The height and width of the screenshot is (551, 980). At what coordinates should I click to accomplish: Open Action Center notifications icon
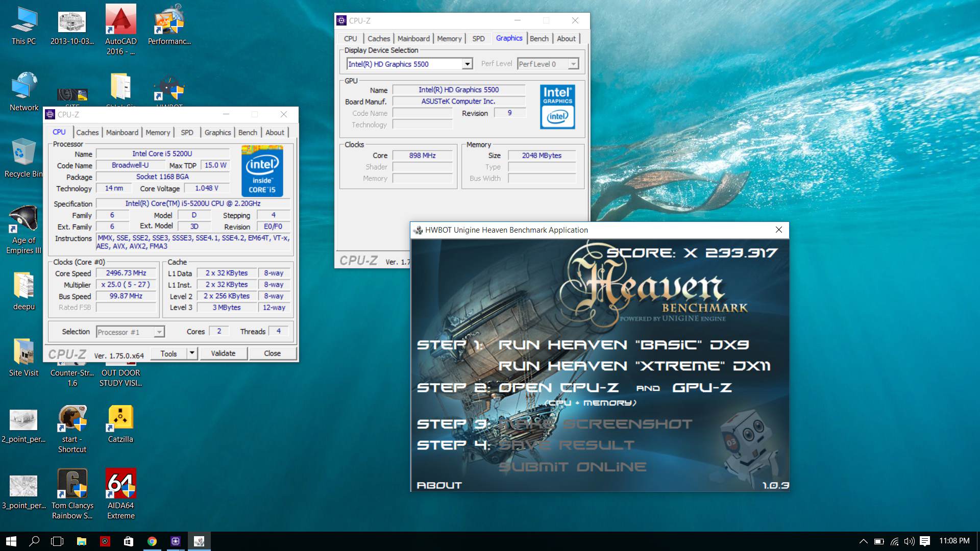925,541
